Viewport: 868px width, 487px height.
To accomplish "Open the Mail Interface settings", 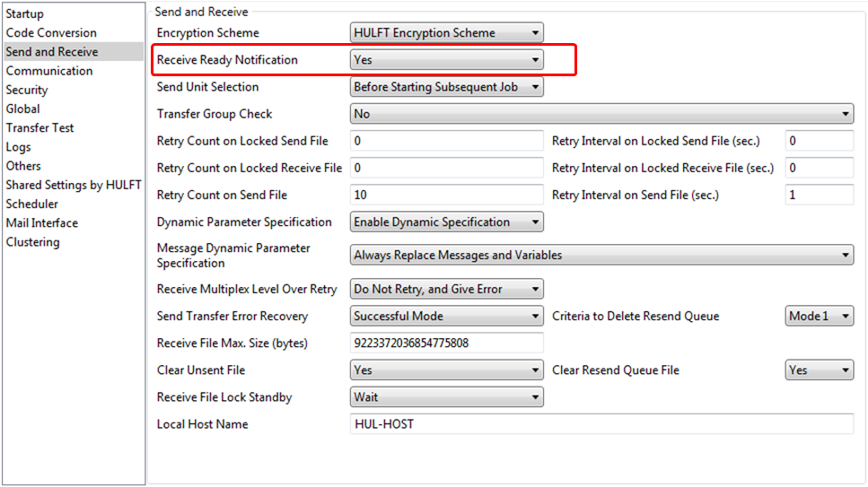I will point(41,222).
